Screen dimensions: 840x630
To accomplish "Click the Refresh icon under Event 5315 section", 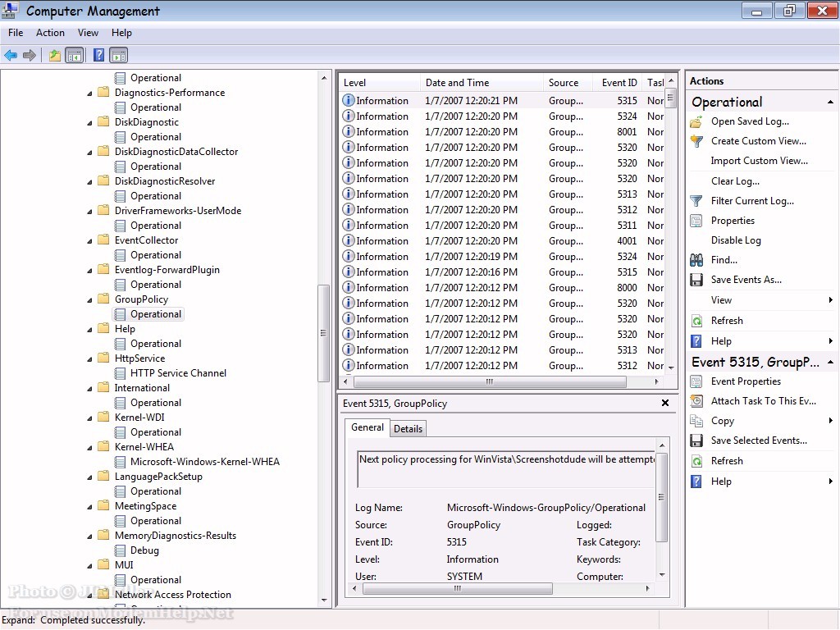I will pyautogui.click(x=696, y=461).
